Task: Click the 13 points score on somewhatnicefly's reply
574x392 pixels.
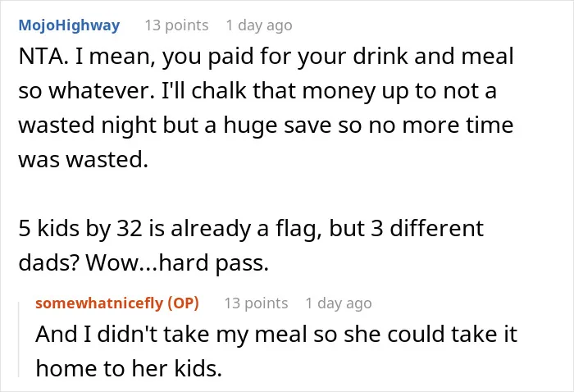Action: (256, 303)
